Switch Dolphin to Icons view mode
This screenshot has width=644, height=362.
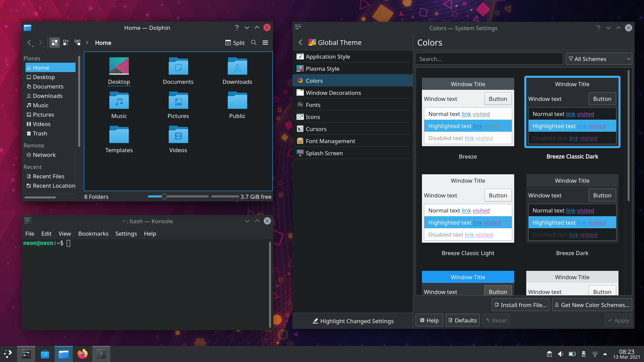point(55,43)
